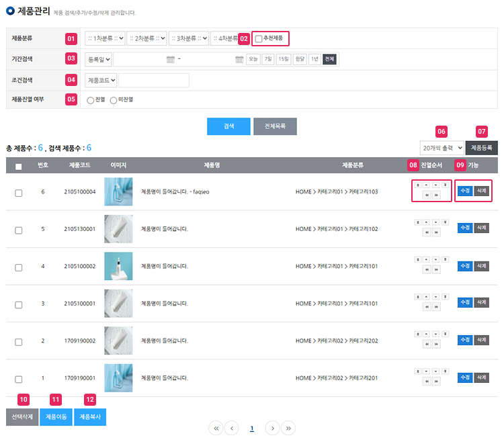Move product 2105130001 up one position
Viewport: 504px width, 442px height.
426,222
